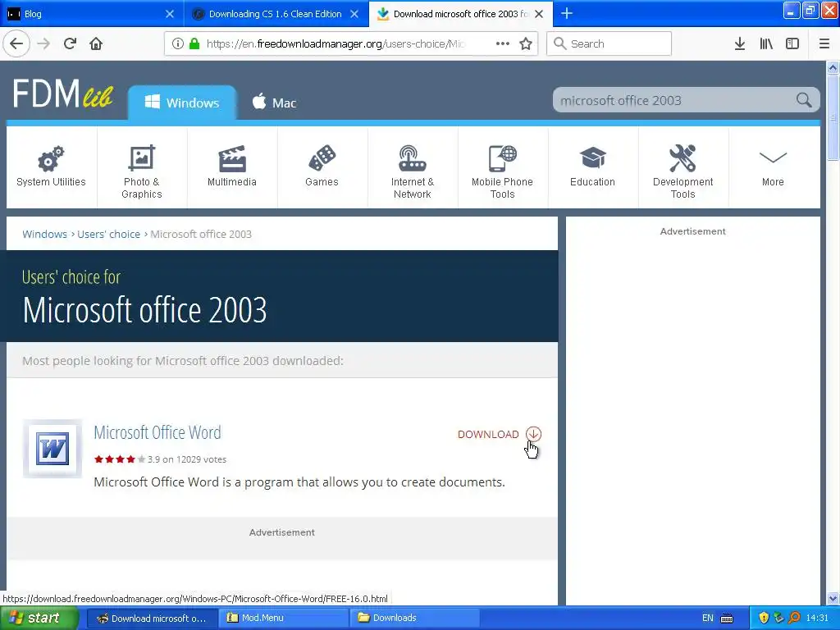
Task: Open Education category
Action: pyautogui.click(x=592, y=167)
